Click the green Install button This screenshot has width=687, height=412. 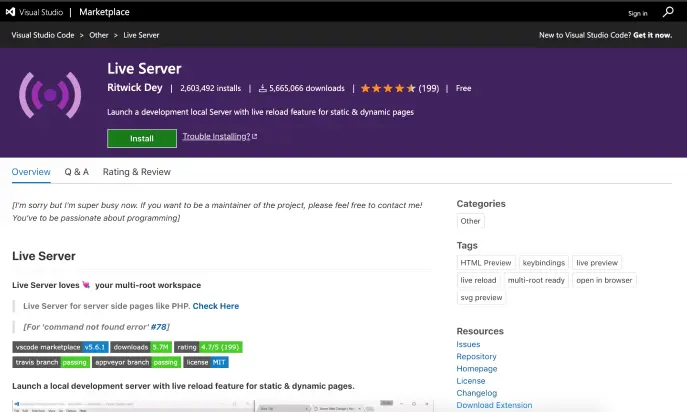coord(142,139)
